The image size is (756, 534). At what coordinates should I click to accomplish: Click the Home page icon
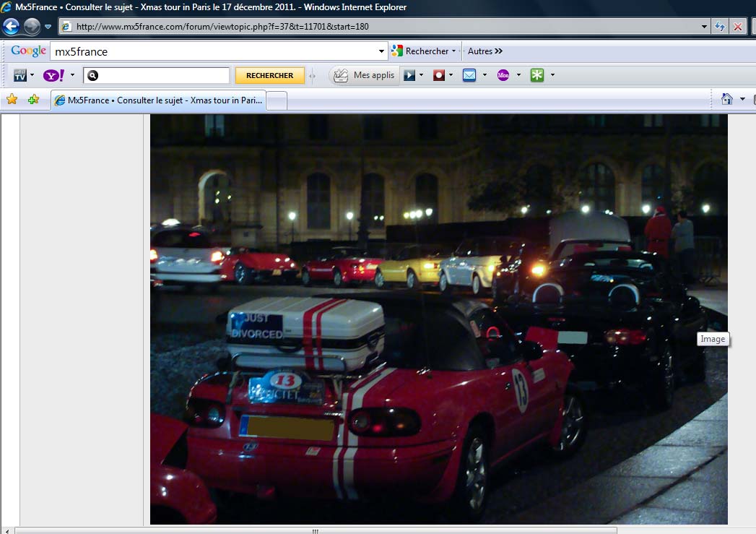726,99
